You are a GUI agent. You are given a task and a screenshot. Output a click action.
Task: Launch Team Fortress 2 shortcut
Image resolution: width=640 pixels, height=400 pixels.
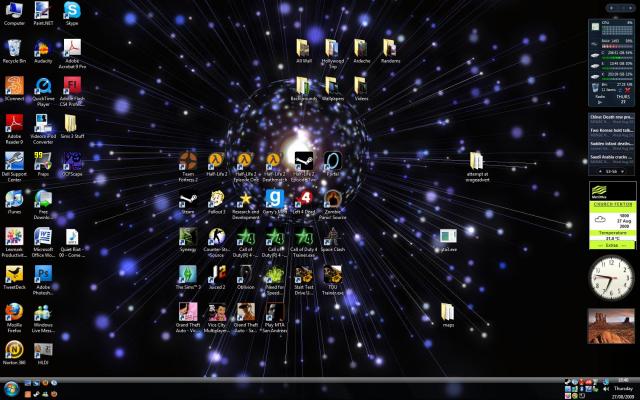pyautogui.click(x=188, y=166)
